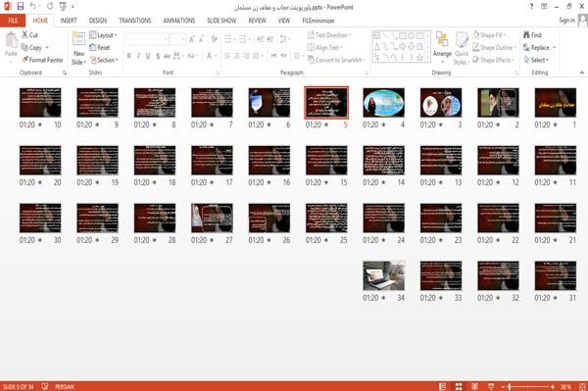Click the zoom in plus button
Screen dimensions: 588x391
(x=553, y=386)
